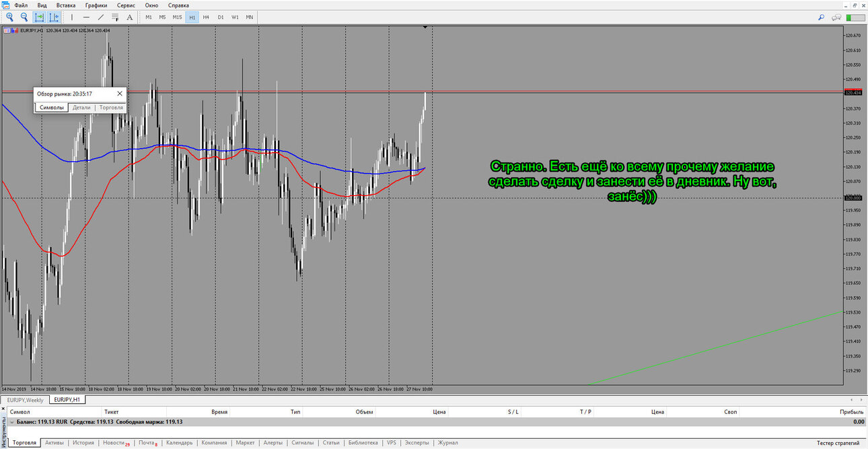This screenshot has height=449, width=868.
Task: Open the Справка menu
Action: coord(178,5)
